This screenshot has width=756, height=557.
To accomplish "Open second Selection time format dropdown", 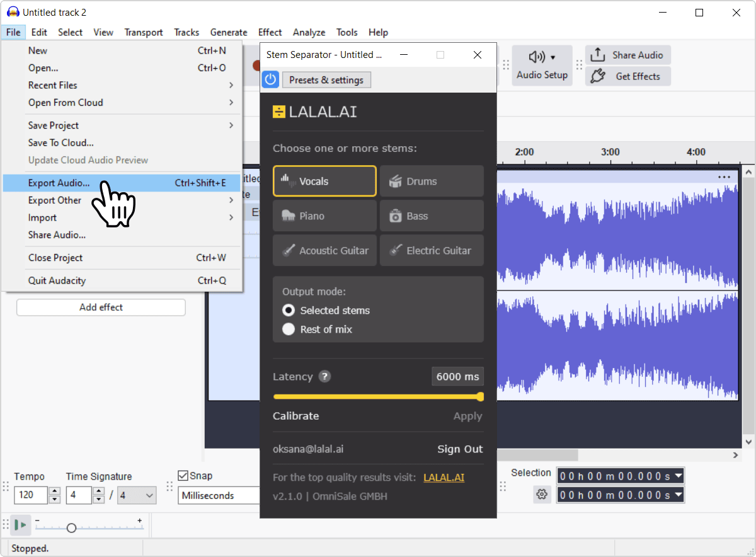I will pos(678,495).
